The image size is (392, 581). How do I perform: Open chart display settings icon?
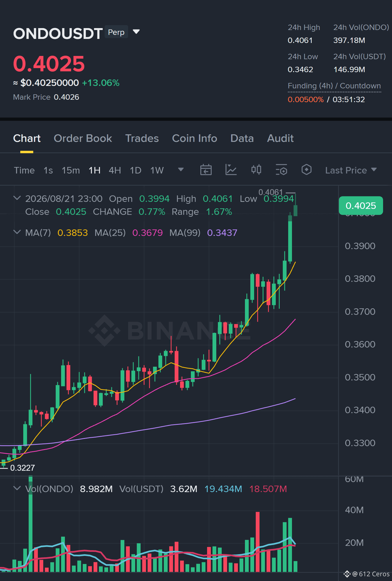coord(281,170)
